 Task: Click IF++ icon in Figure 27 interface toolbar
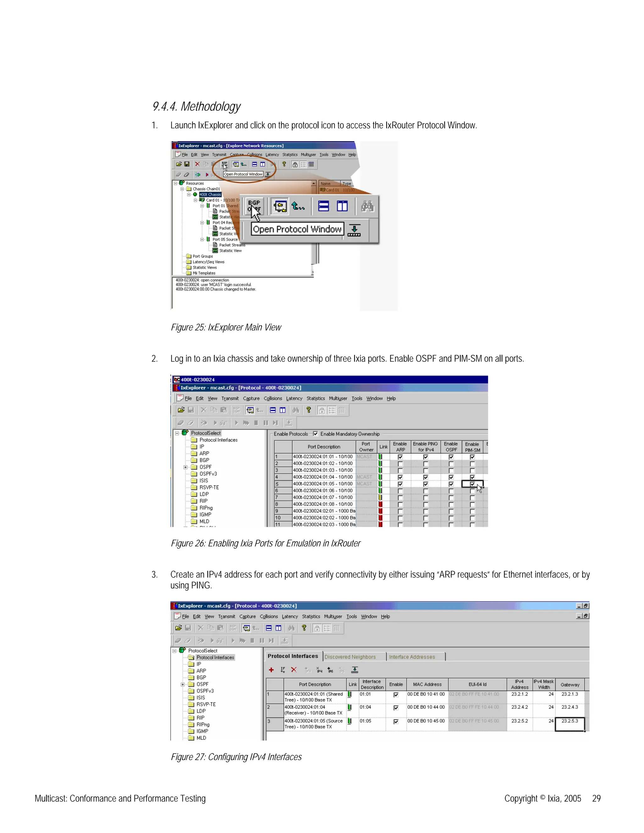click(283, 670)
